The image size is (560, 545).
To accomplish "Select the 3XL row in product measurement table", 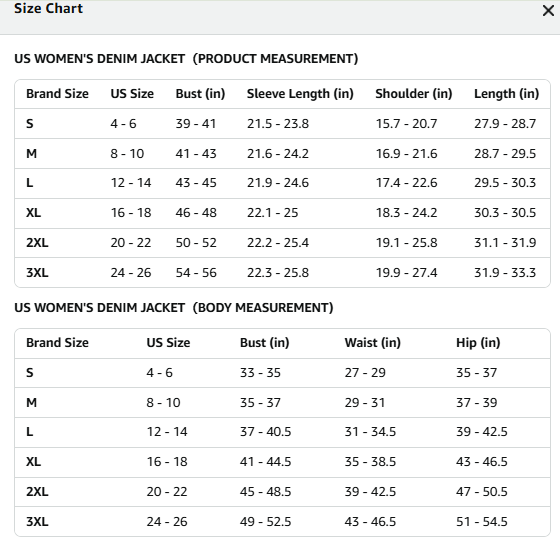I will pyautogui.click(x=282, y=273).
